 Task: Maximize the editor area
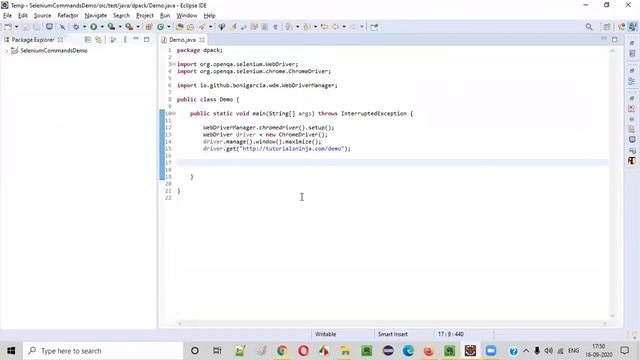pos(614,39)
